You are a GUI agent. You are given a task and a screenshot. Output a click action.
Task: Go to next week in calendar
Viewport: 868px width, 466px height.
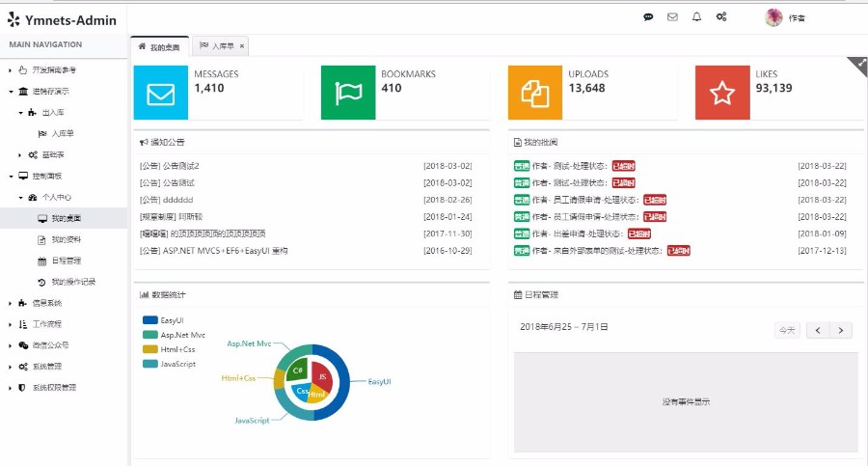841,330
